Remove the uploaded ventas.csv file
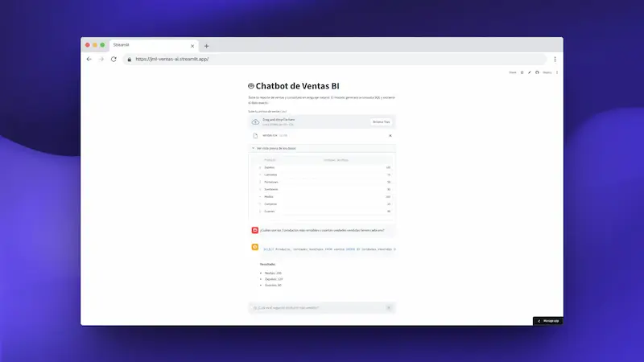Image resolution: width=644 pixels, height=362 pixels. point(390,135)
